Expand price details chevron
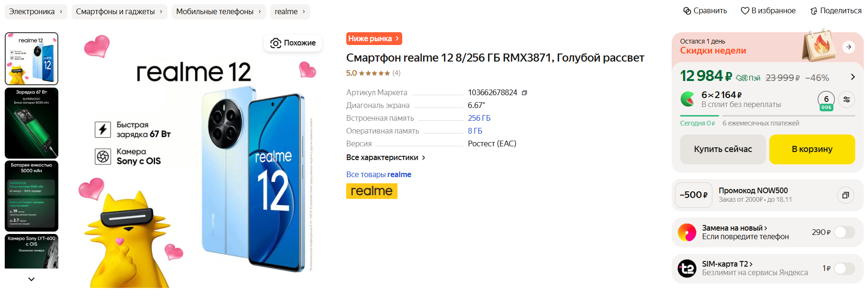This screenshot has width=868, height=296. click(853, 77)
